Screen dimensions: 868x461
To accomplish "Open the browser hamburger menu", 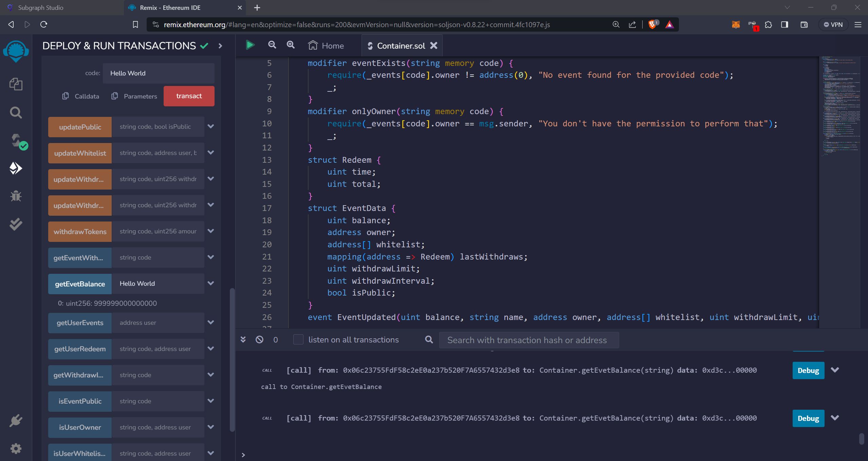I will click(858, 24).
